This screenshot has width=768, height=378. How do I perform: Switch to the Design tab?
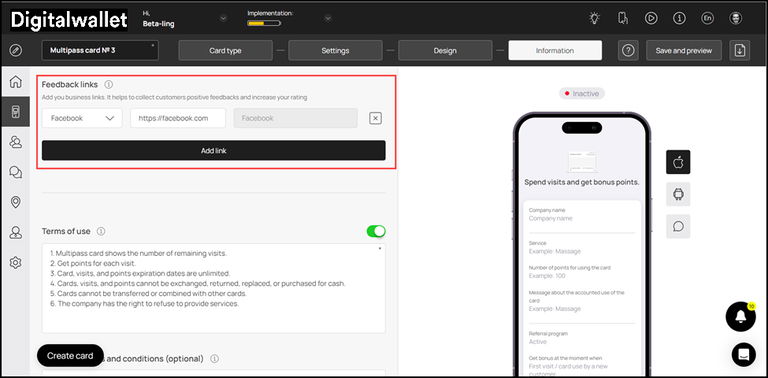445,50
